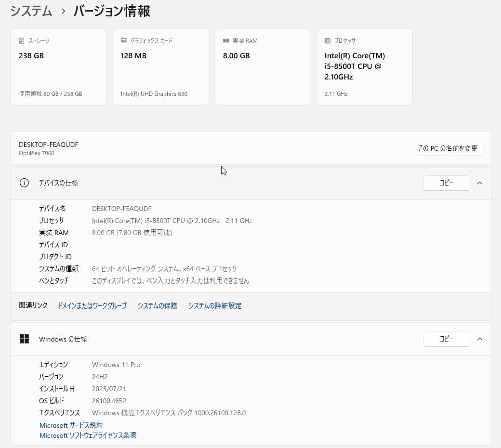501x448 pixels.
Task: Open the Microsoft ソフトウェアライセンス条項 link
Action: [x=87, y=435]
